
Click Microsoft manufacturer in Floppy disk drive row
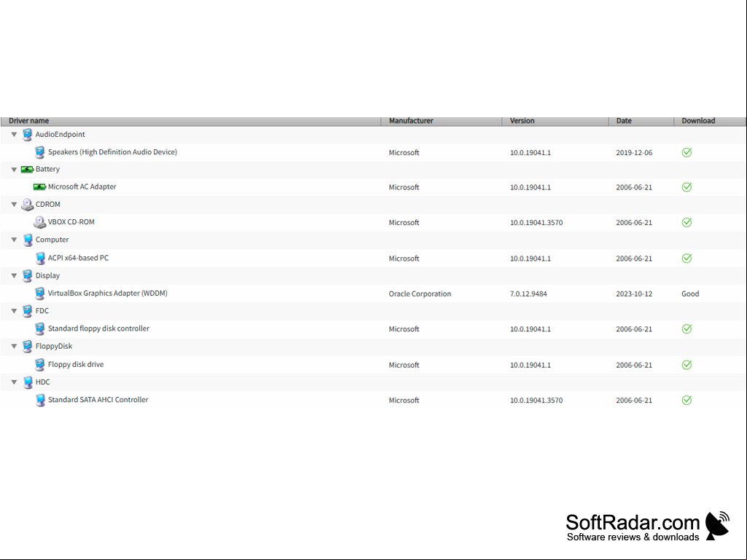(404, 366)
